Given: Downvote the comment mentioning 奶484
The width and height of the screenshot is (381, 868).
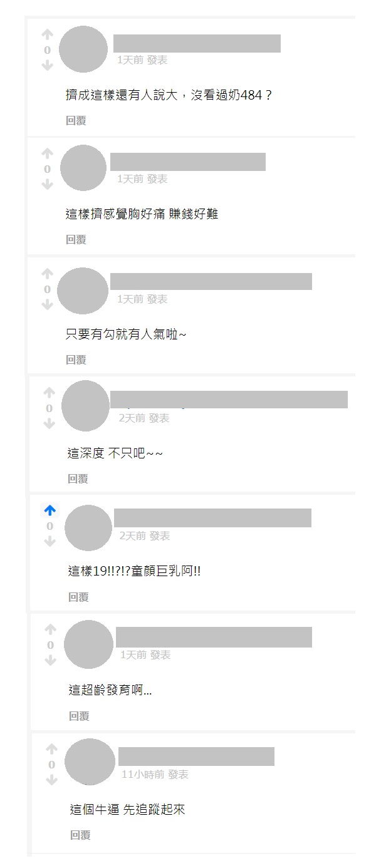Looking at the screenshot, I should [x=48, y=65].
